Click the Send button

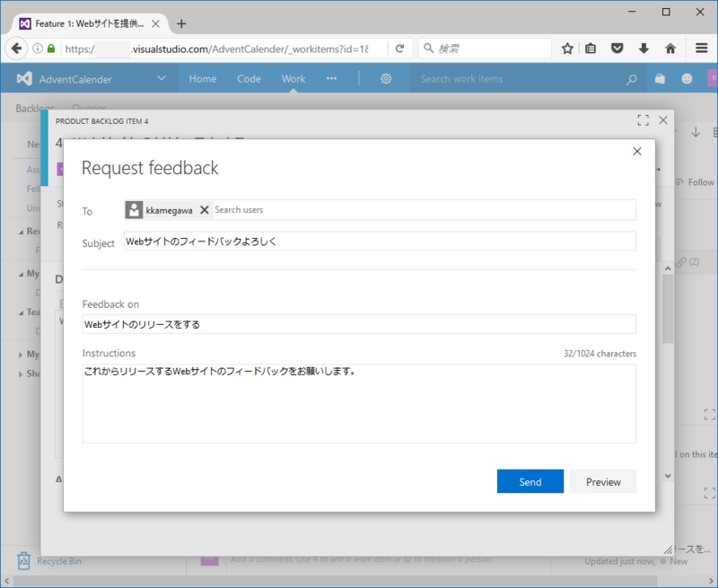click(x=530, y=481)
